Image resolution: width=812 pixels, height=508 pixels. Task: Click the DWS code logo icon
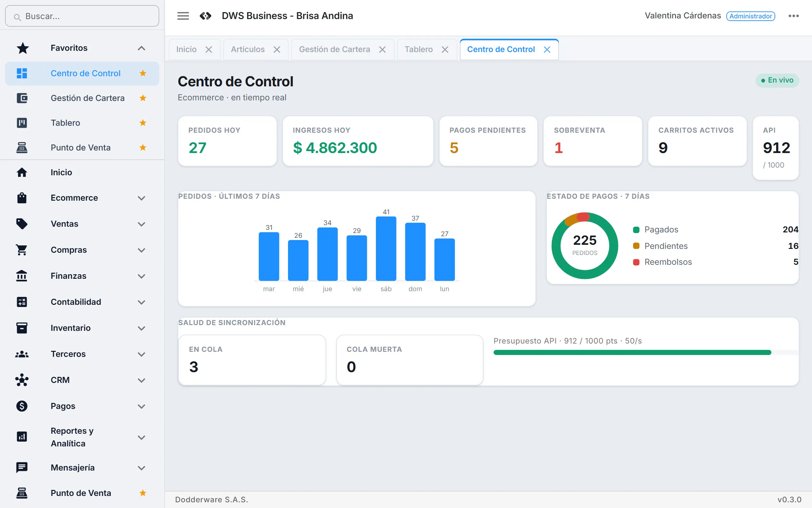click(205, 16)
